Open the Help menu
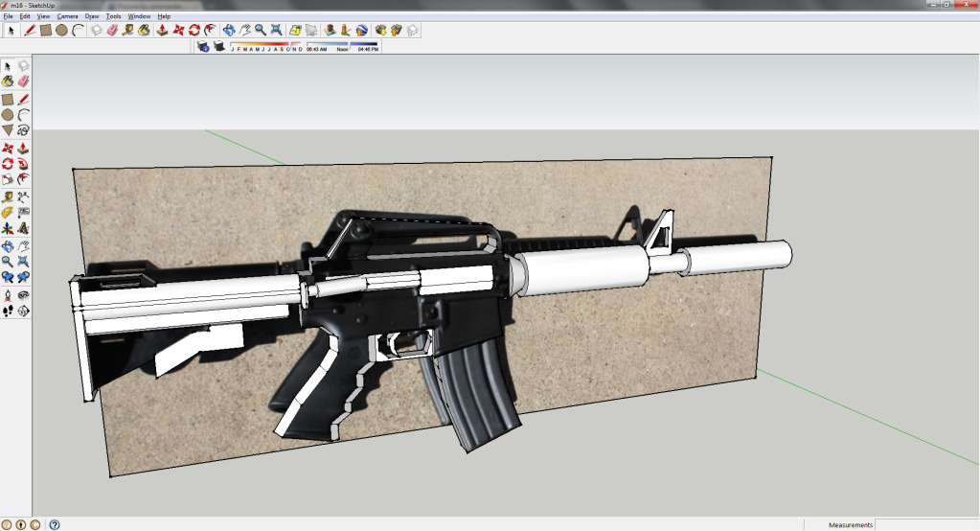This screenshot has width=980, height=531. [164, 16]
